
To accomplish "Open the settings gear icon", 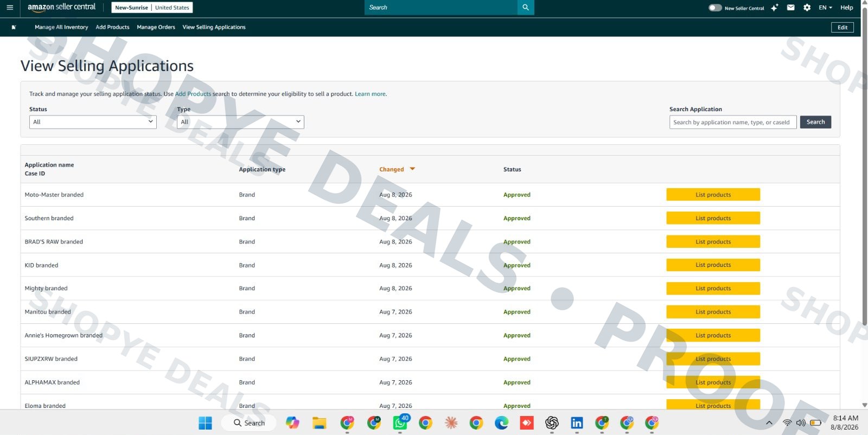I will (807, 8).
